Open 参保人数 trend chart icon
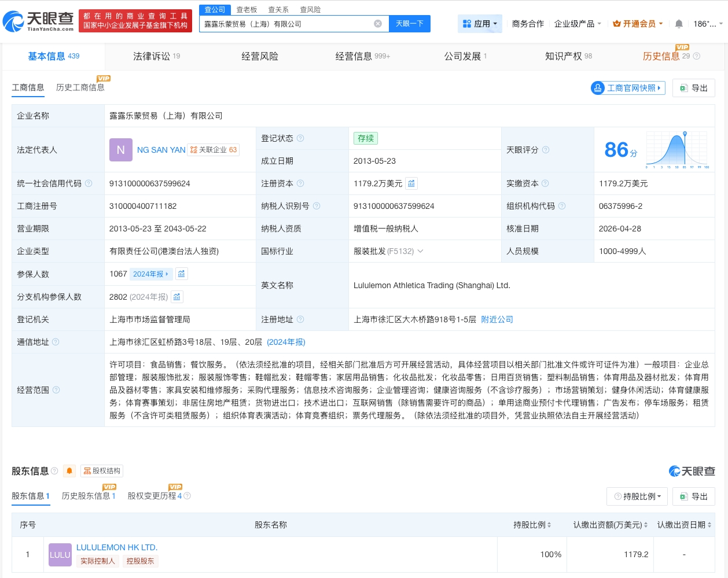Image resolution: width=728 pixels, height=578 pixels. coord(181,274)
